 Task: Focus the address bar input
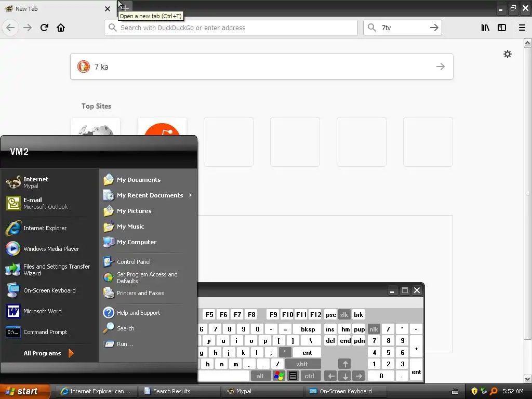pos(231,28)
